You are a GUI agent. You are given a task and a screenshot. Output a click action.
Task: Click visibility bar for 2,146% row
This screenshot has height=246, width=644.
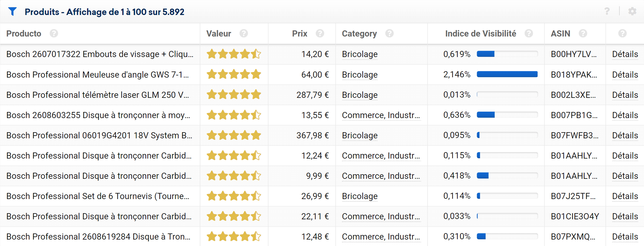[507, 74]
